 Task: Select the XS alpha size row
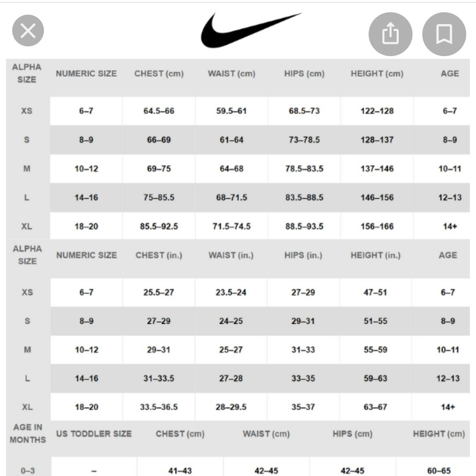tap(26, 111)
